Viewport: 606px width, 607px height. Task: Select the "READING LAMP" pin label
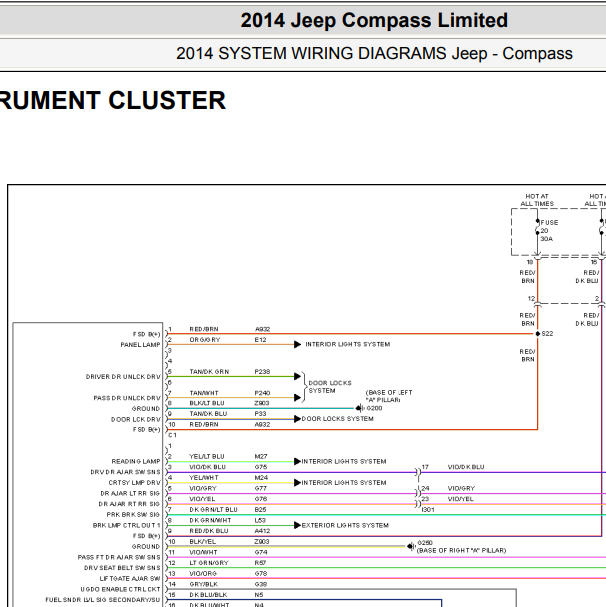click(136, 461)
